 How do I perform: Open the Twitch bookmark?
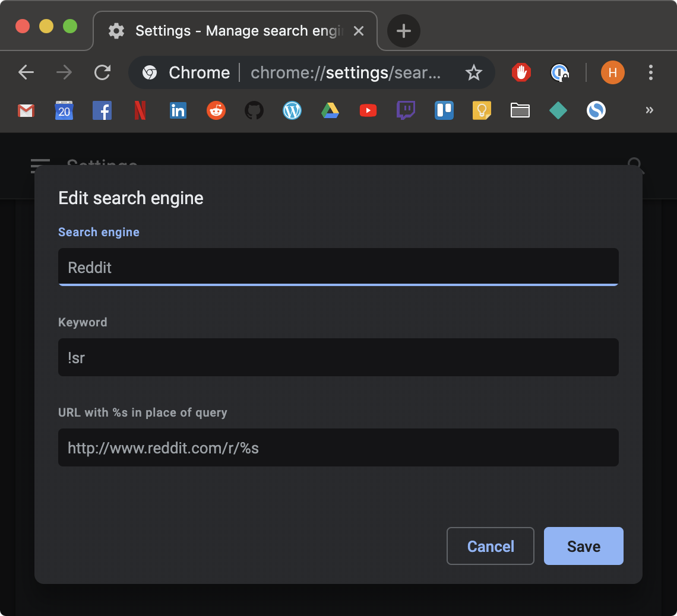406,111
